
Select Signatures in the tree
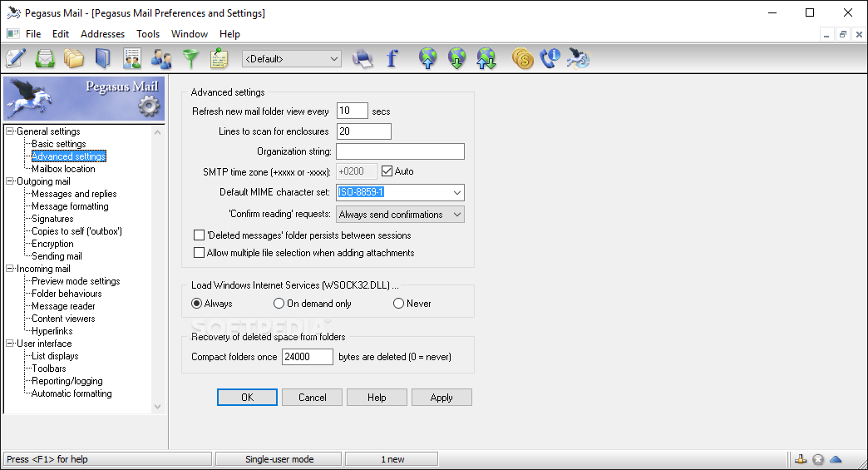[52, 219]
